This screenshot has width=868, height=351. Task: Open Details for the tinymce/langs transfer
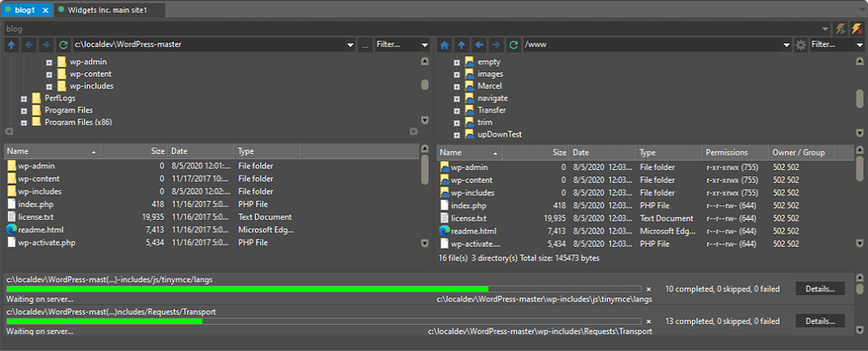tap(820, 289)
